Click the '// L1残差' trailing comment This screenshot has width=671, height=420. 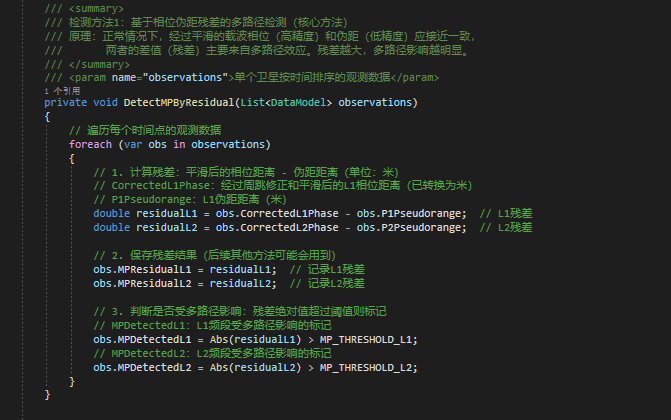(x=506, y=214)
